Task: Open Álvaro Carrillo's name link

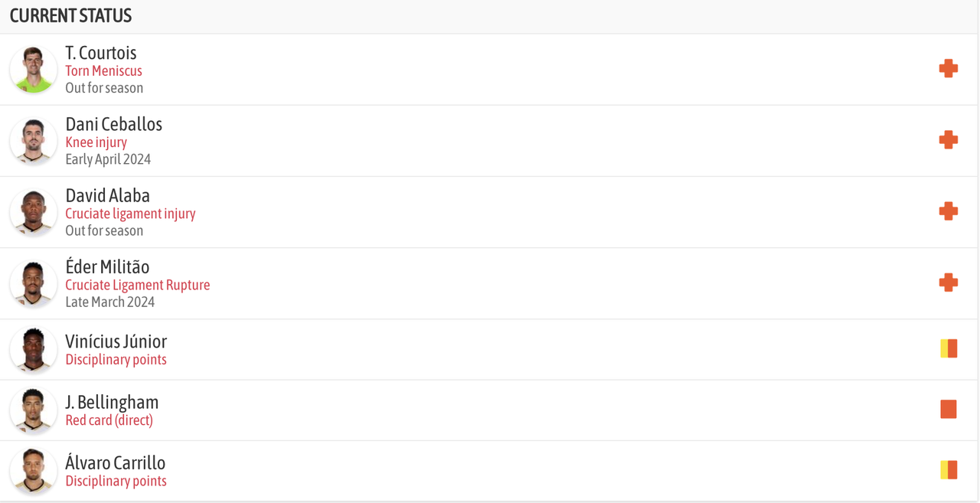Action: click(x=115, y=462)
